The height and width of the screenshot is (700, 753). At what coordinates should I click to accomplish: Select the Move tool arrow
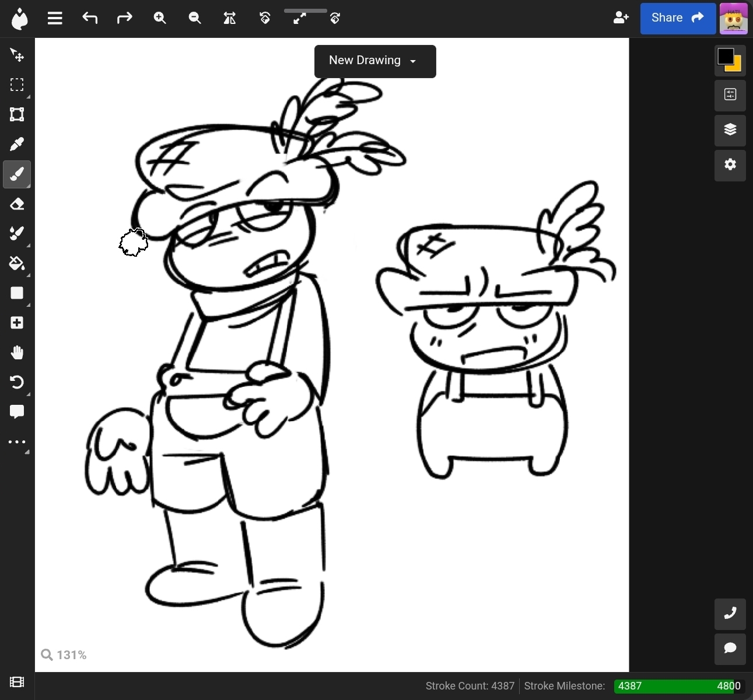coord(17,55)
